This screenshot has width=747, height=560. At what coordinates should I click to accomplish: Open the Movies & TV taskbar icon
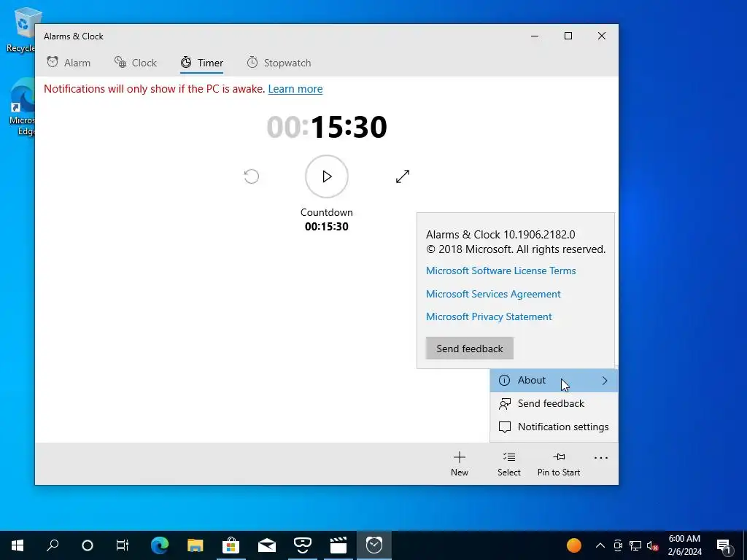(x=338, y=545)
